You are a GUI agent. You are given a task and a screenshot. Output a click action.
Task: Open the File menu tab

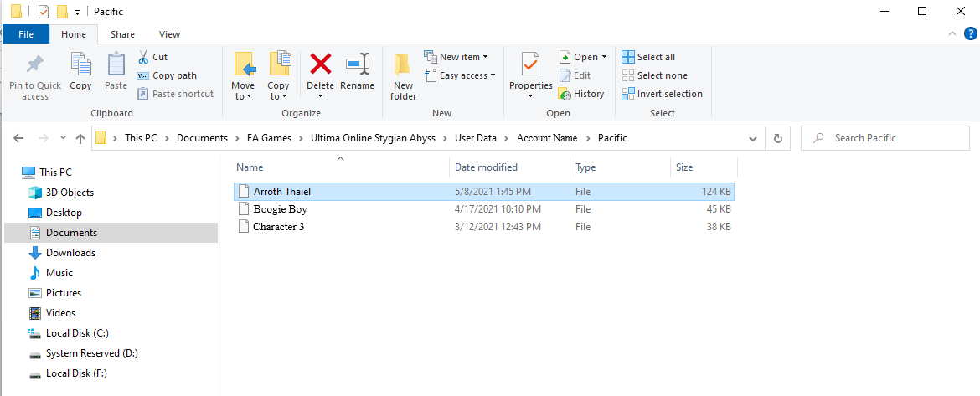tap(26, 34)
